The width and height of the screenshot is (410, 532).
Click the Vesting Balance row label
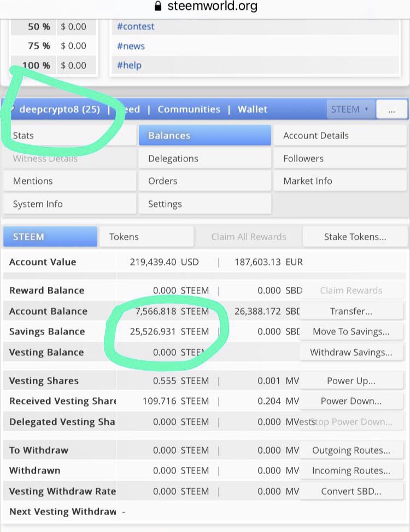click(x=46, y=352)
